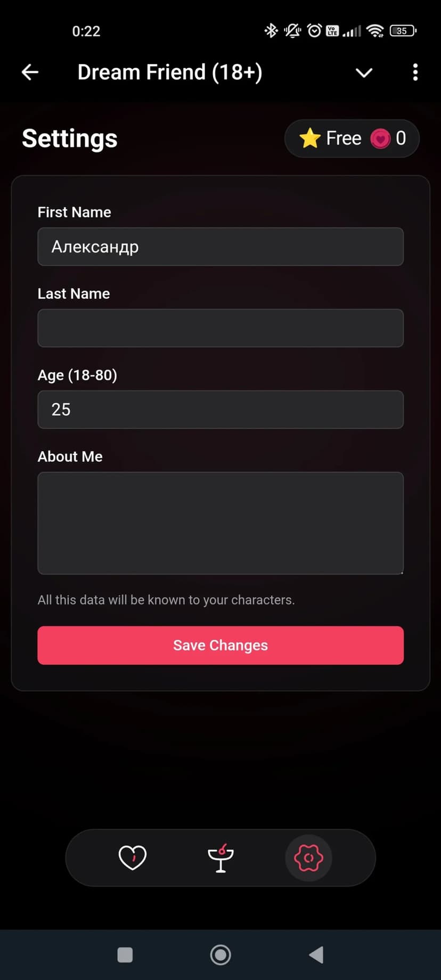This screenshot has width=441, height=980.
Task: Tap the back arrow in header
Action: click(30, 72)
